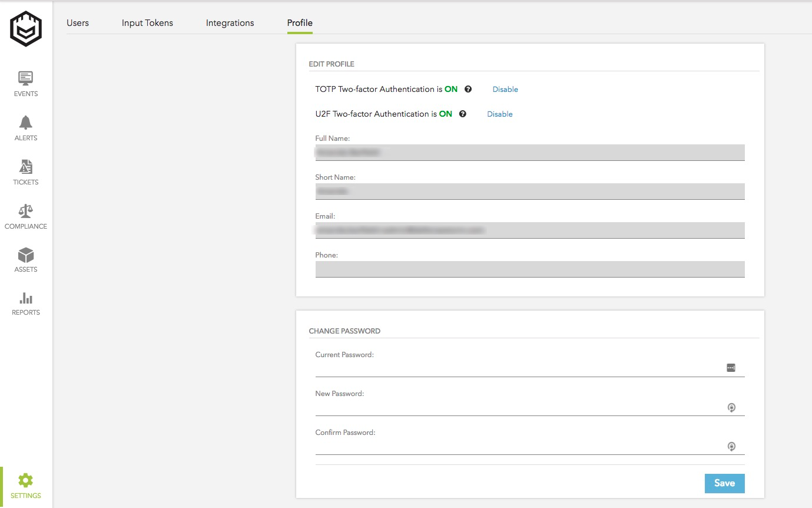Open Compliance scales icon
The width and height of the screenshot is (812, 508).
pos(26,210)
